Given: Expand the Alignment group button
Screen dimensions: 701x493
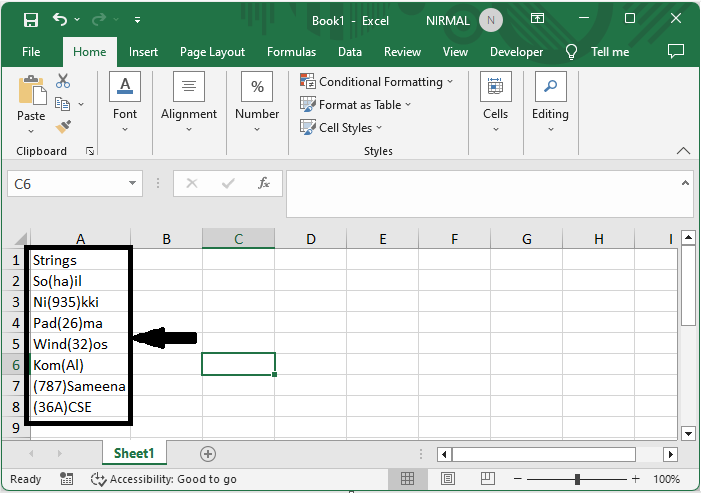Looking at the screenshot, I should tap(189, 102).
